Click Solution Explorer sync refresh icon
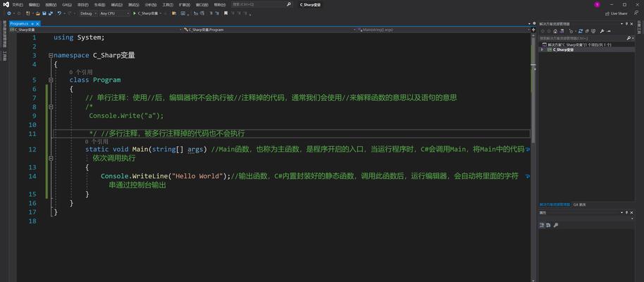This screenshot has height=282, width=644. 581,31
